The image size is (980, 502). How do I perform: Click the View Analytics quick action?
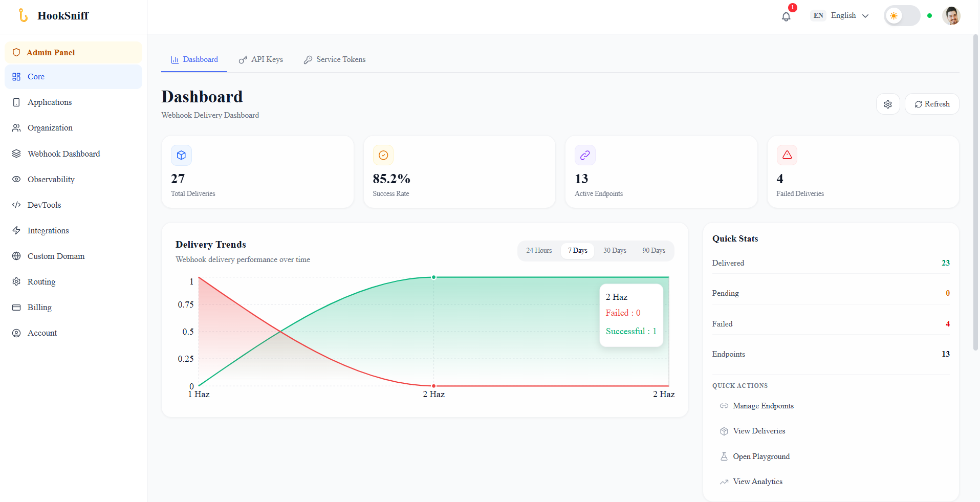pos(831,482)
